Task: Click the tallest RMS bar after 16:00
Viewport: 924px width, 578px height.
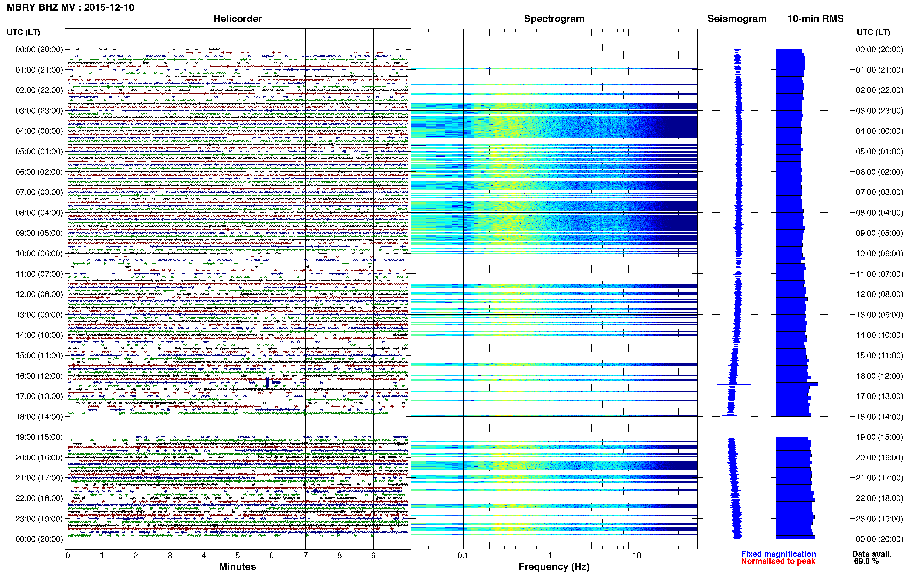Action: (x=797, y=384)
